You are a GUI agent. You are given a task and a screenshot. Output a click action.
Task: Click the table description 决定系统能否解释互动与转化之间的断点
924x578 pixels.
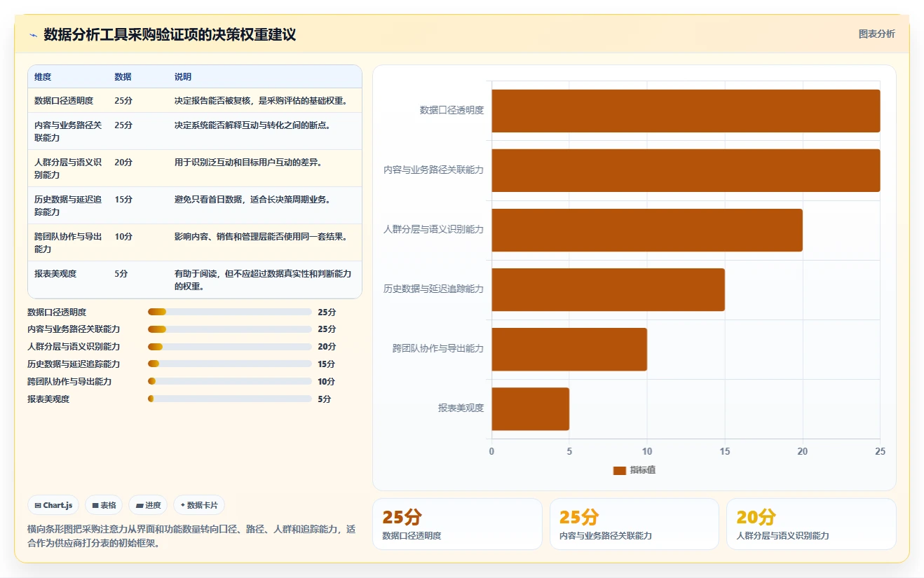click(252, 125)
